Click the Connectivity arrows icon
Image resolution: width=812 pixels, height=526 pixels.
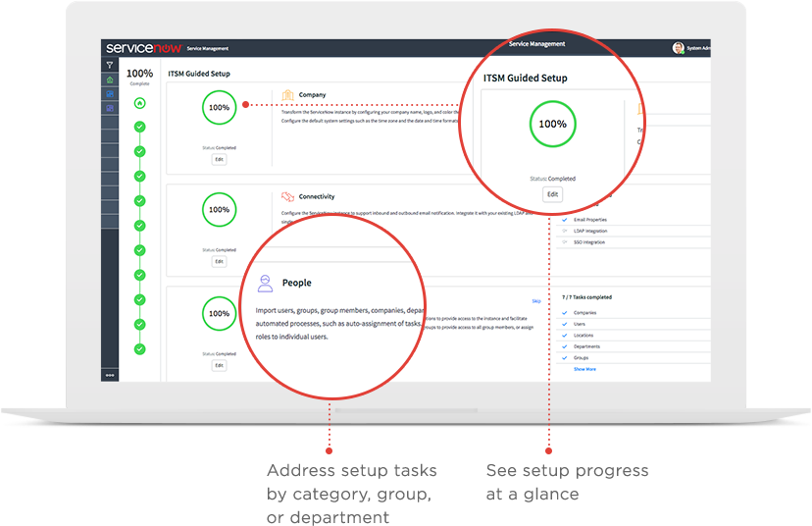[x=287, y=196]
